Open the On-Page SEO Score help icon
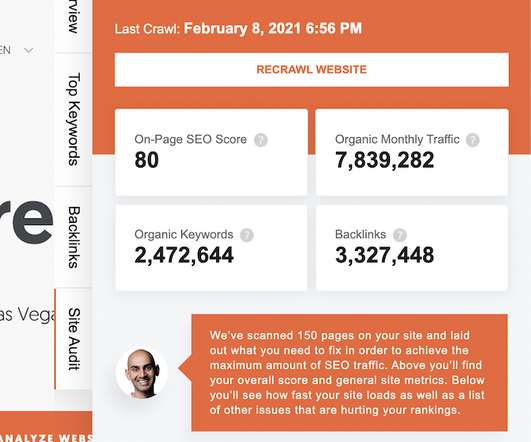Image resolution: width=531 pixels, height=442 pixels. click(x=261, y=140)
